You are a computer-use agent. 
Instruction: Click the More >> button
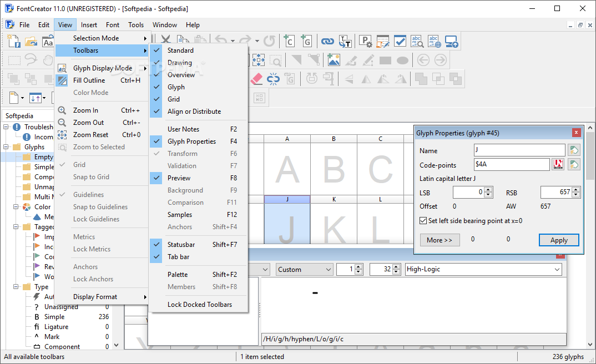pyautogui.click(x=440, y=240)
